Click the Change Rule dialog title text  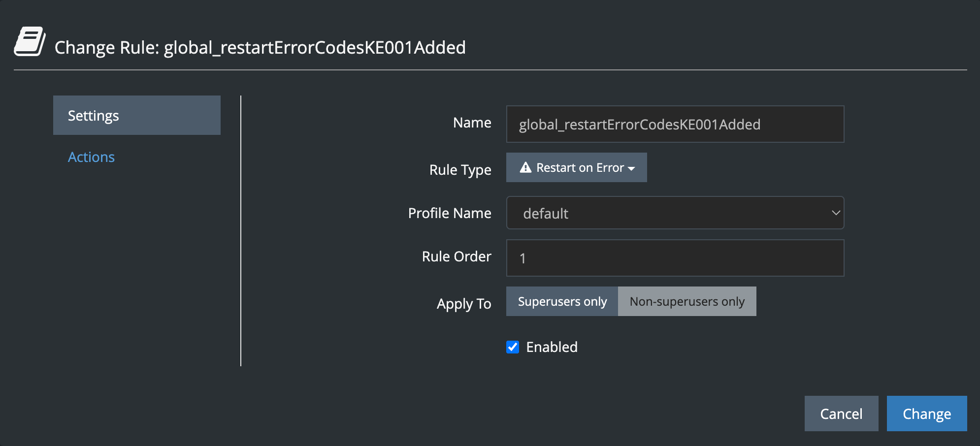(260, 48)
